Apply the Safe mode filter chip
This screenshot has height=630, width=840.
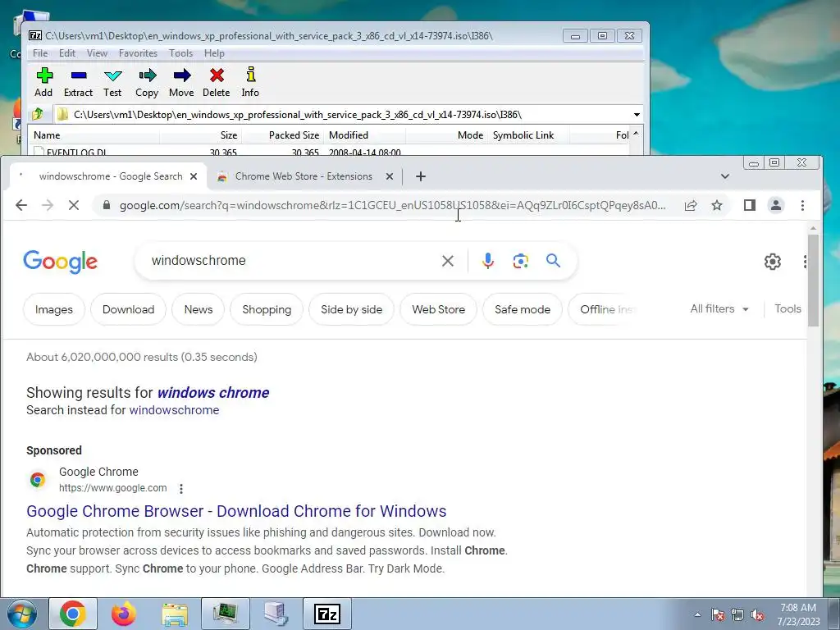[523, 309]
